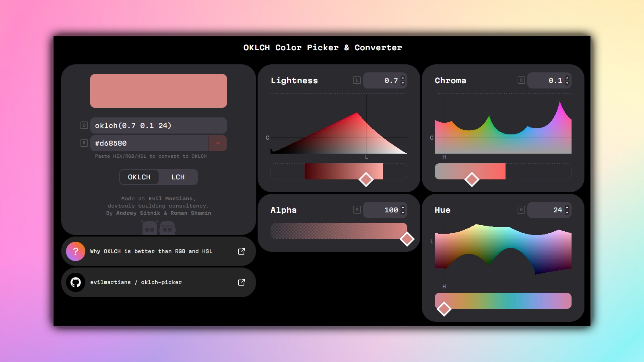The height and width of the screenshot is (362, 644).
Task: Click the Chroma panel heading
Action: point(450,80)
